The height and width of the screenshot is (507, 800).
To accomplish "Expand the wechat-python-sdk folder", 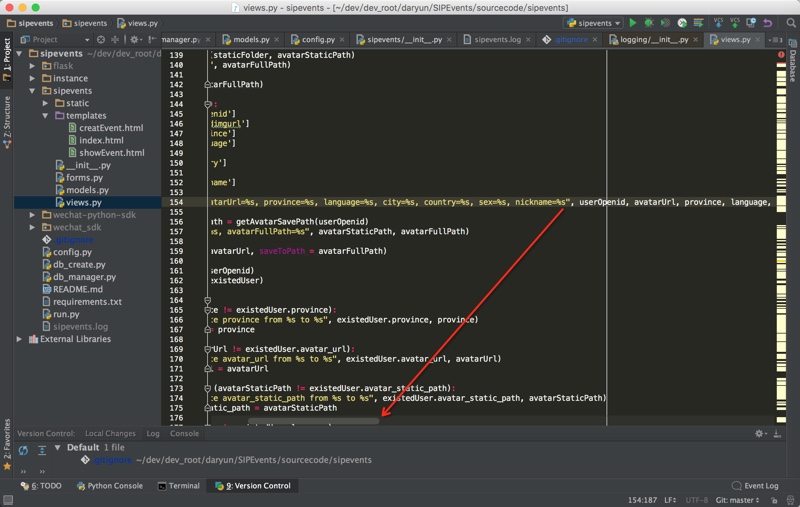I will pos(33,215).
